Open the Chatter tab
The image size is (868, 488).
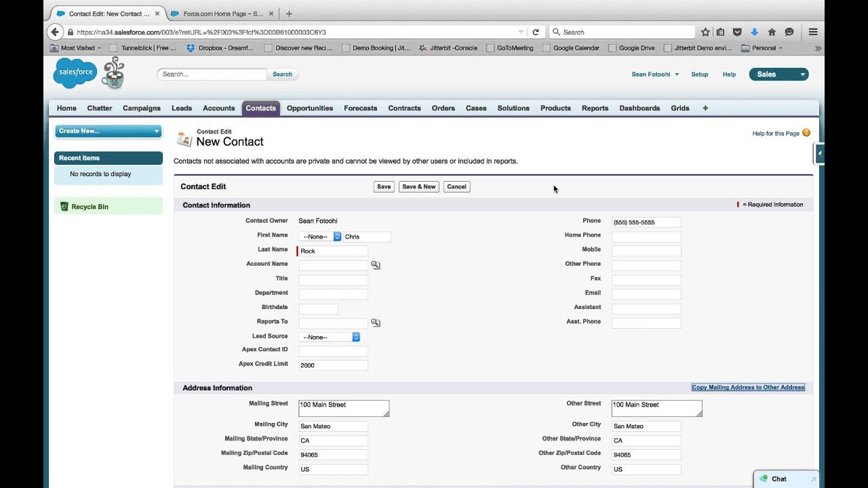(x=100, y=108)
